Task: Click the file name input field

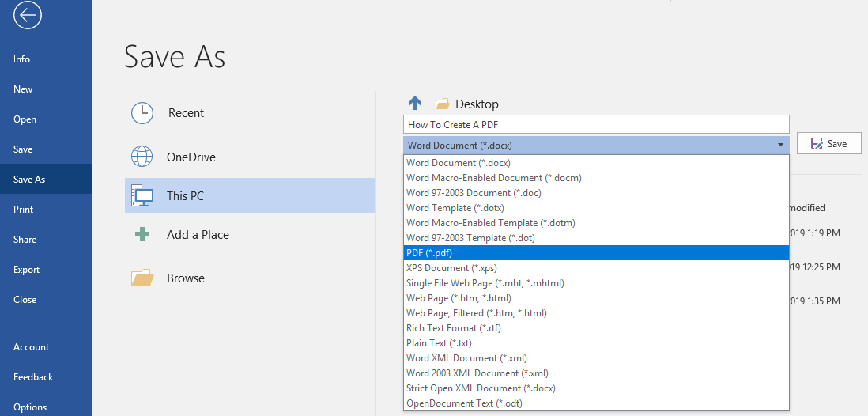Action: 596,125
